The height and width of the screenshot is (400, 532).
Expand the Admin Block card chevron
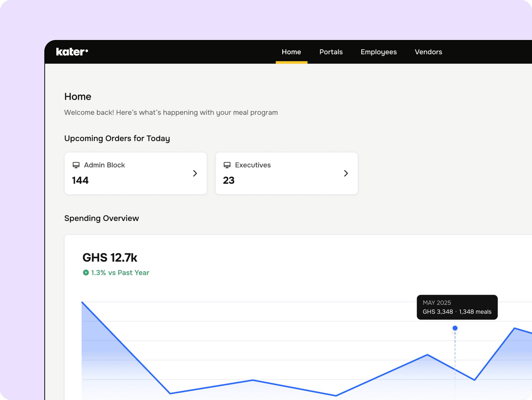coord(195,173)
